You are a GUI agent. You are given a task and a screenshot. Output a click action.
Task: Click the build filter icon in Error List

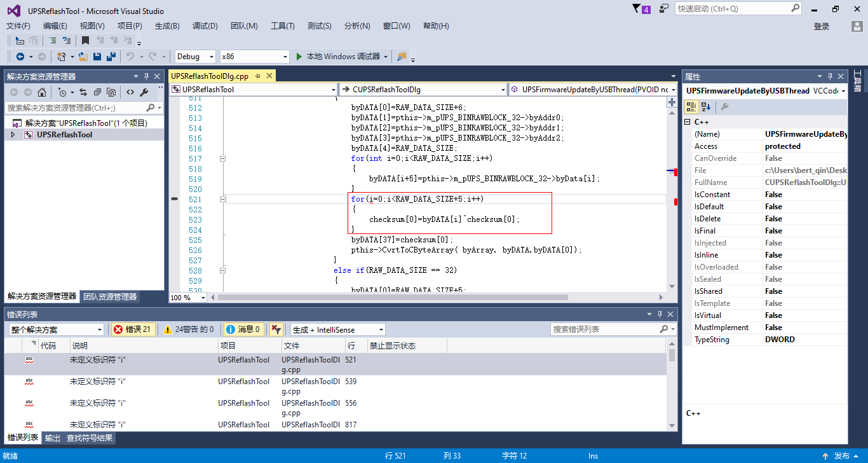point(276,329)
